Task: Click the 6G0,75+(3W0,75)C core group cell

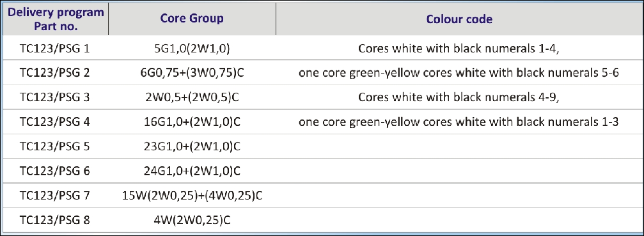Action: [x=192, y=73]
